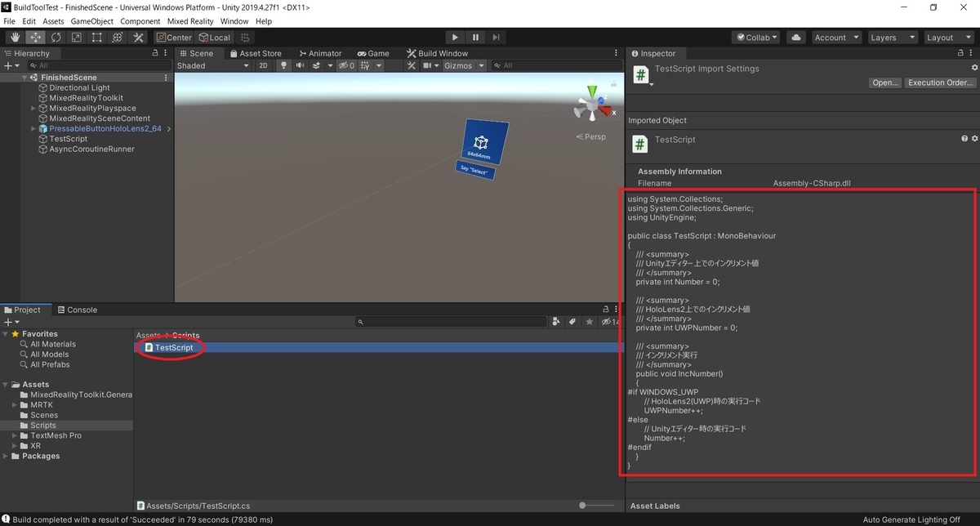Select All Materials favorite search
This screenshot has width=980, height=526.
(53, 344)
